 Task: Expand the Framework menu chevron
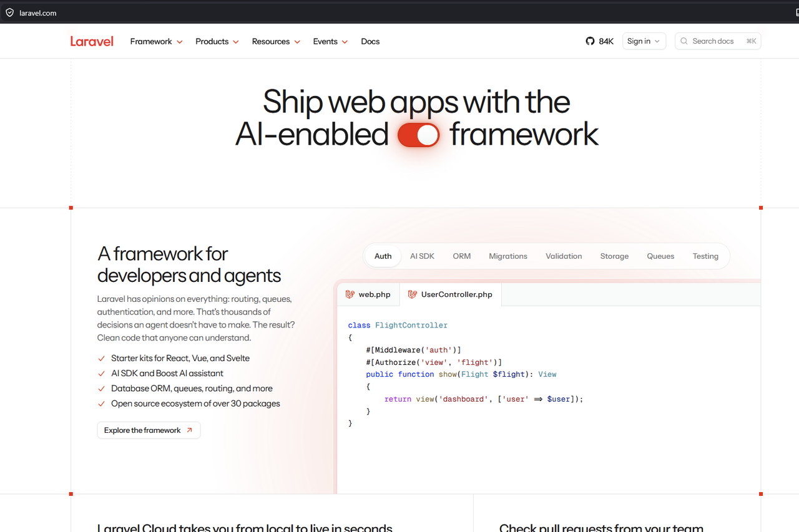coord(180,42)
